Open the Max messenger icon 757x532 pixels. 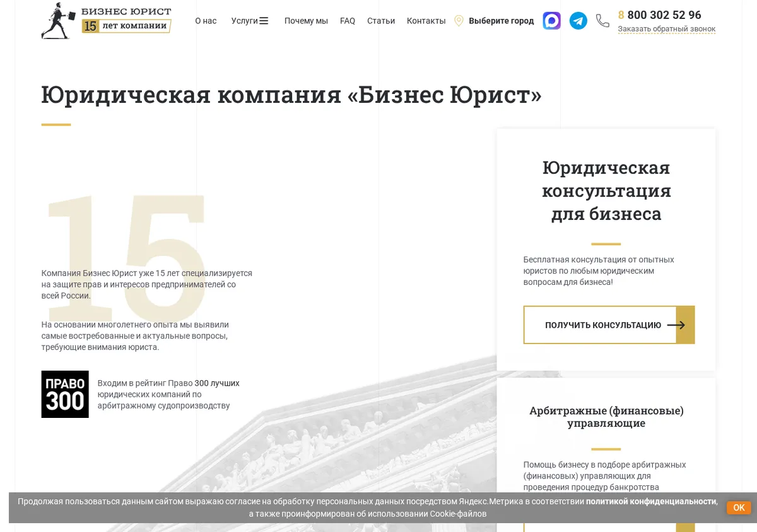551,21
